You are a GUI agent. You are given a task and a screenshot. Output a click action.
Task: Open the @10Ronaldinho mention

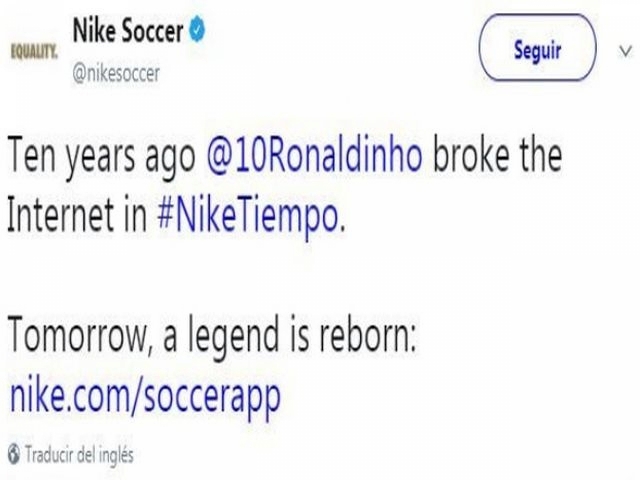[x=315, y=156]
